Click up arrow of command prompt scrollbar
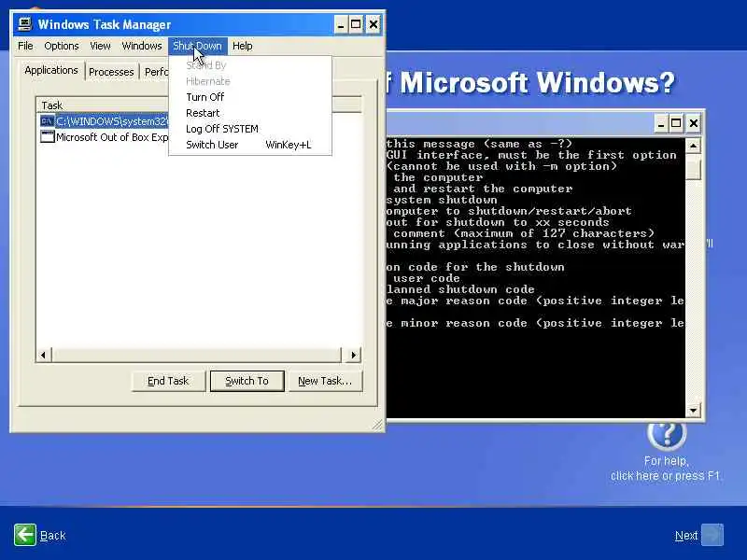Viewport: 747px width, 560px height. click(x=693, y=146)
